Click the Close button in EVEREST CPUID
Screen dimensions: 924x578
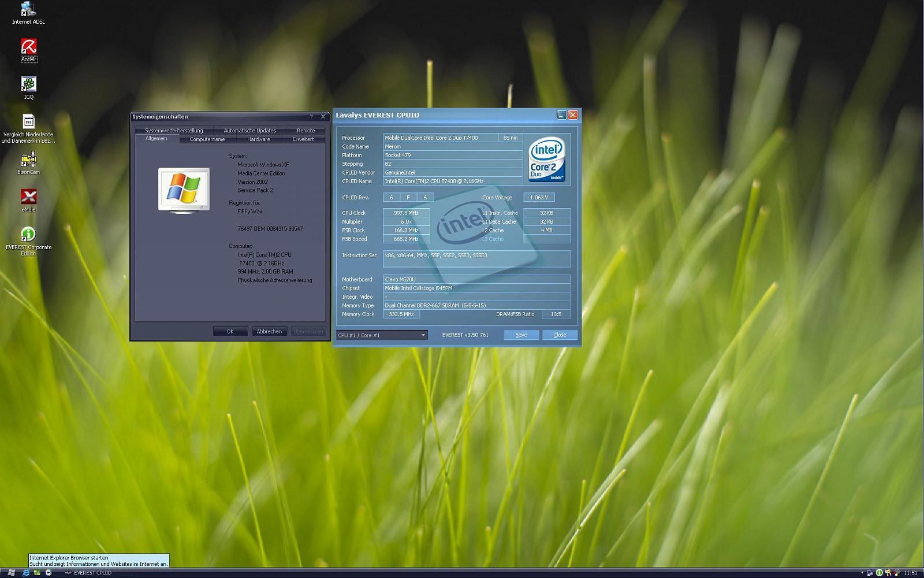coord(560,335)
